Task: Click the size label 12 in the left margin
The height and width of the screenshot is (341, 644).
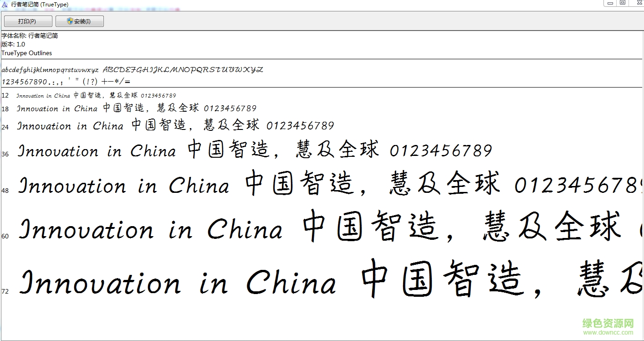Action: pos(5,96)
